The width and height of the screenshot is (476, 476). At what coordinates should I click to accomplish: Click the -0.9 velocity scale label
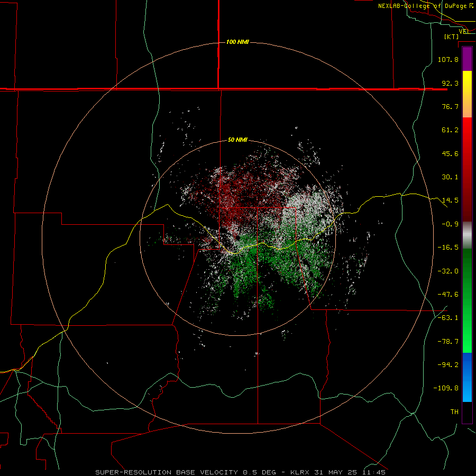pyautogui.click(x=450, y=224)
